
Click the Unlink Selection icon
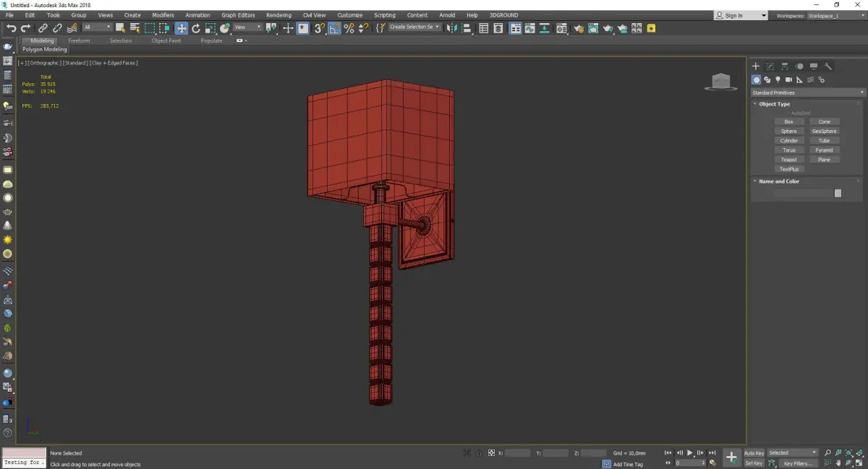[57, 28]
